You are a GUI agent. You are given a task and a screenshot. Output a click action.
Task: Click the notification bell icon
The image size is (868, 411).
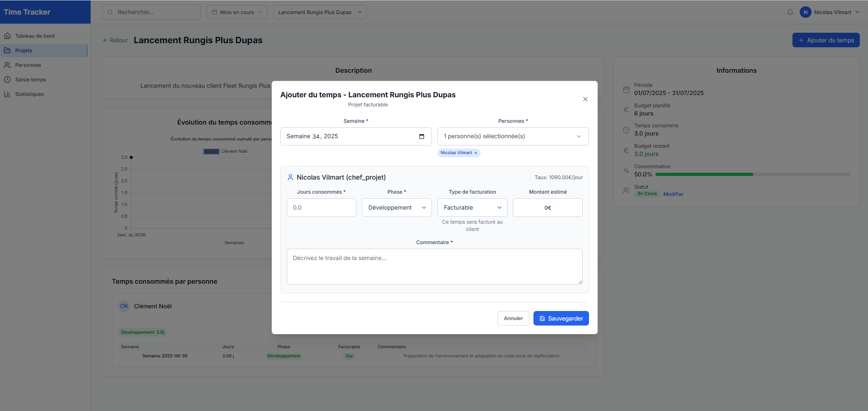[x=790, y=12]
